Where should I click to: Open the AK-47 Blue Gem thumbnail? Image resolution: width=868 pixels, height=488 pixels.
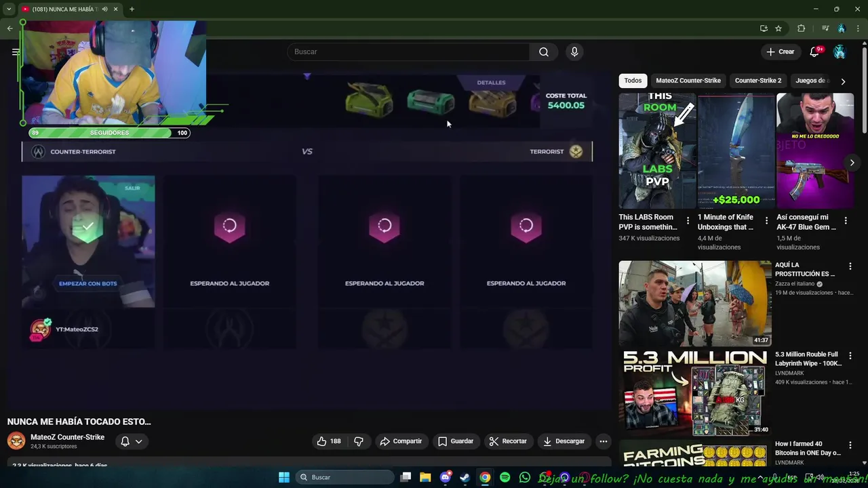[x=815, y=150]
